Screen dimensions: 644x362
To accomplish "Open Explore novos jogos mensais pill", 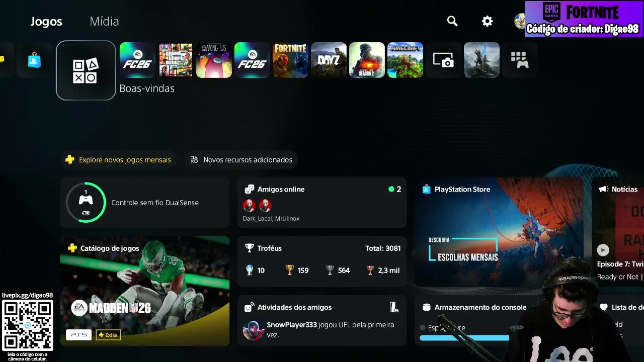I will 118,160.
